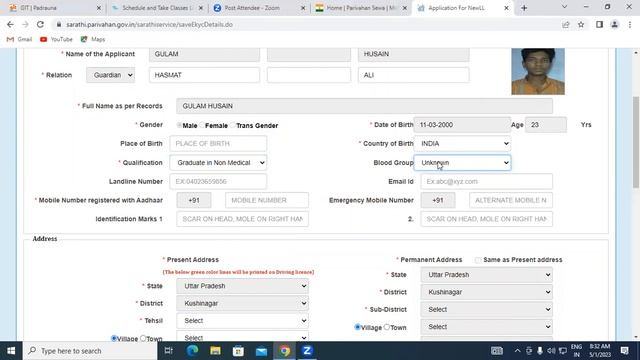Image resolution: width=640 pixels, height=360 pixels.
Task: Select Village under Present Address
Action: pyautogui.click(x=114, y=338)
